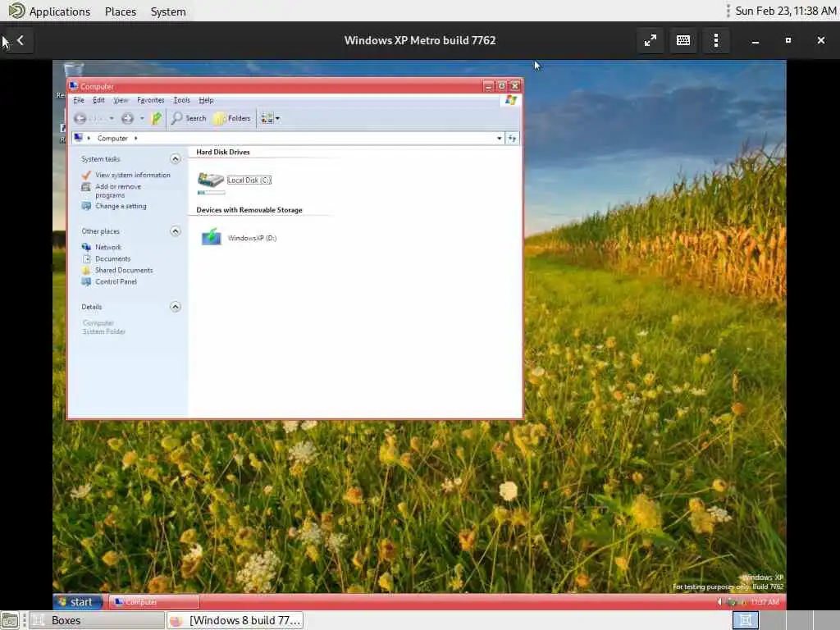840x630 pixels.
Task: Click the show desktop icon in bottom panel
Action: (x=10, y=620)
